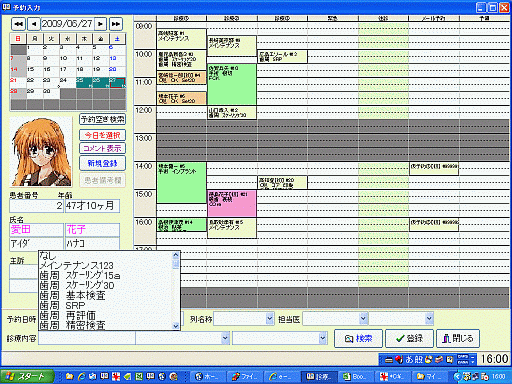Click コメント表示 button

tap(102, 148)
